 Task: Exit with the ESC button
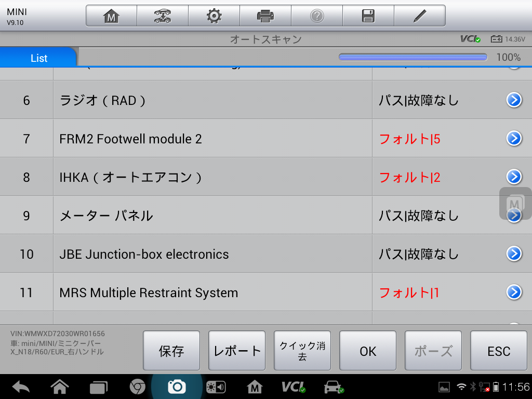(499, 351)
